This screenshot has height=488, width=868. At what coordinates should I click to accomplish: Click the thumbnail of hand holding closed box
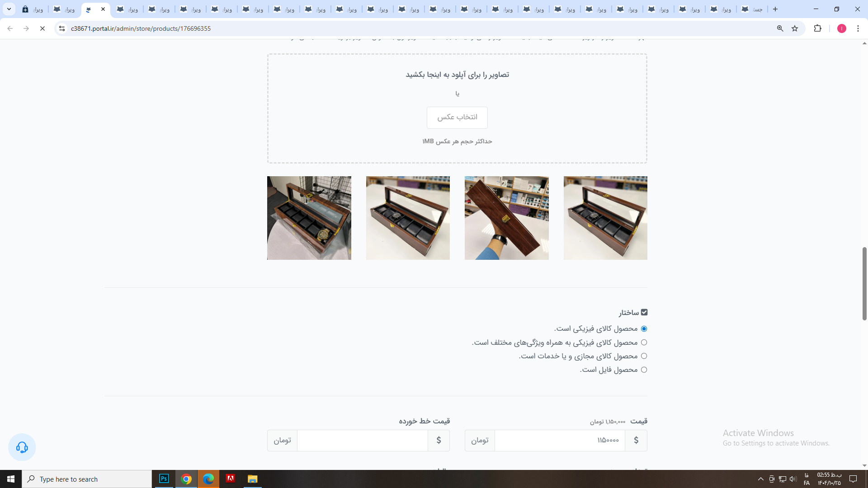(506, 218)
